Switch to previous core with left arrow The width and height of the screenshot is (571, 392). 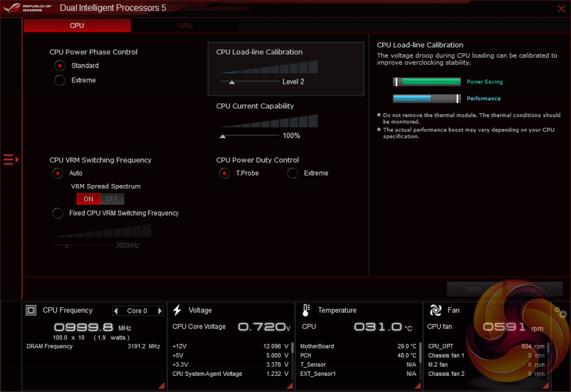point(116,311)
